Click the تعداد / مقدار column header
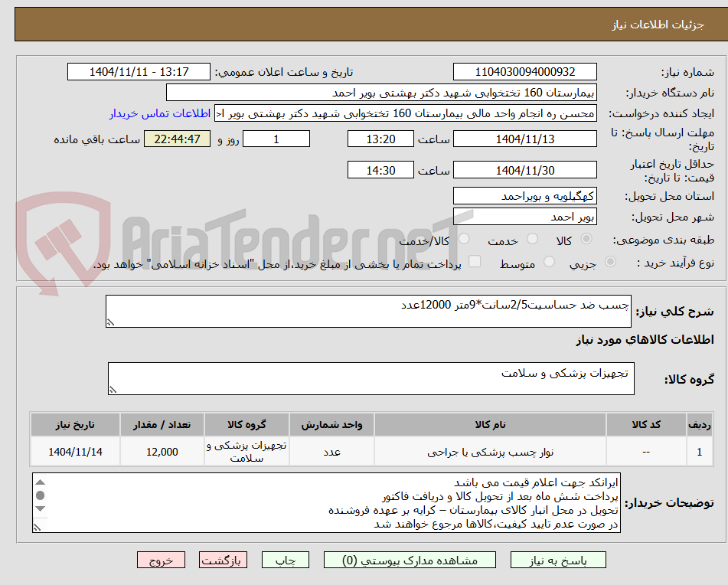Viewport: 728px width, 585px height. [162, 425]
